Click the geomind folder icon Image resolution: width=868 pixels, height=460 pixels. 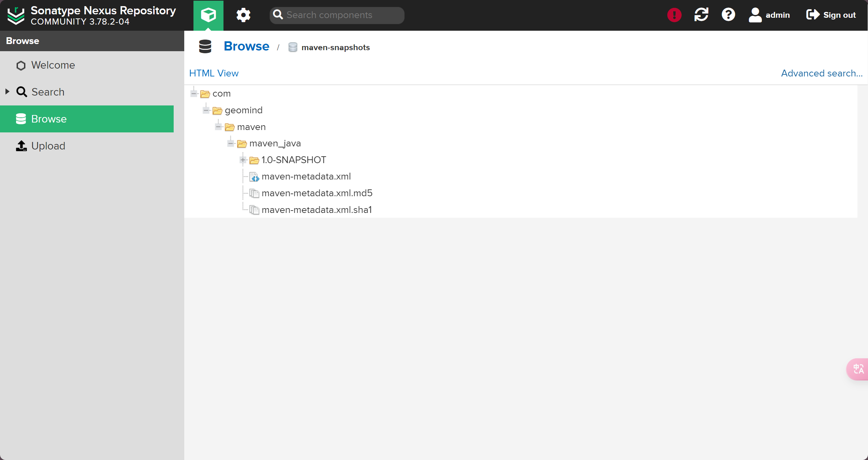coord(217,111)
